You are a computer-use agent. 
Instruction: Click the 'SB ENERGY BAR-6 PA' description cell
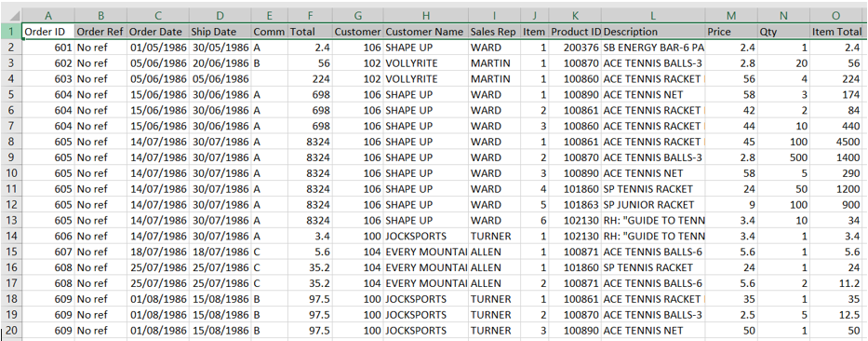[x=653, y=48]
